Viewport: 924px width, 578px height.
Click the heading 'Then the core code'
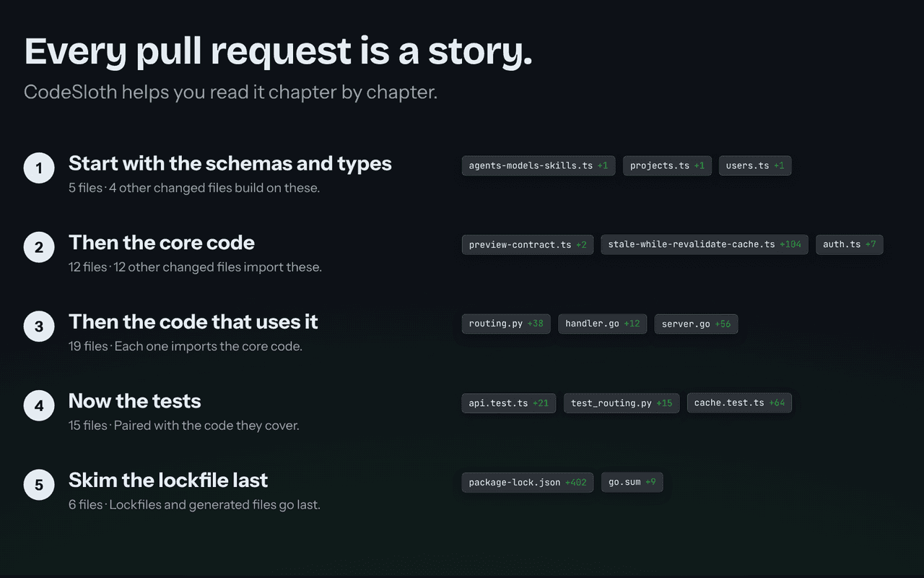point(162,242)
